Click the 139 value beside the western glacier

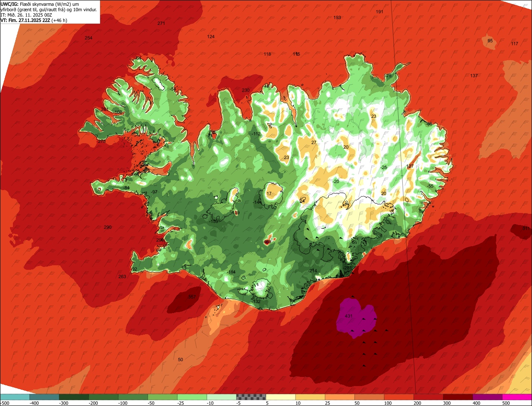[236, 213]
